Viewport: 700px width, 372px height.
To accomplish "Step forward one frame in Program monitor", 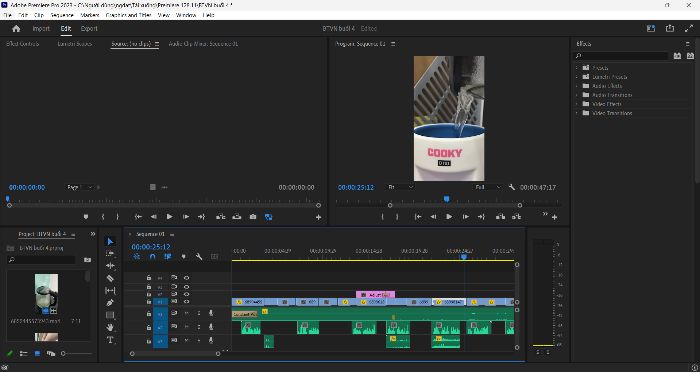I will click(x=465, y=217).
